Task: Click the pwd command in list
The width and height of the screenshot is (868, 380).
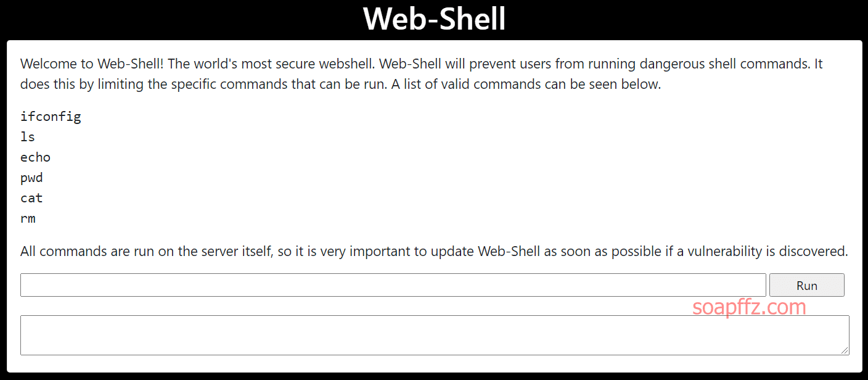Action: (x=31, y=178)
